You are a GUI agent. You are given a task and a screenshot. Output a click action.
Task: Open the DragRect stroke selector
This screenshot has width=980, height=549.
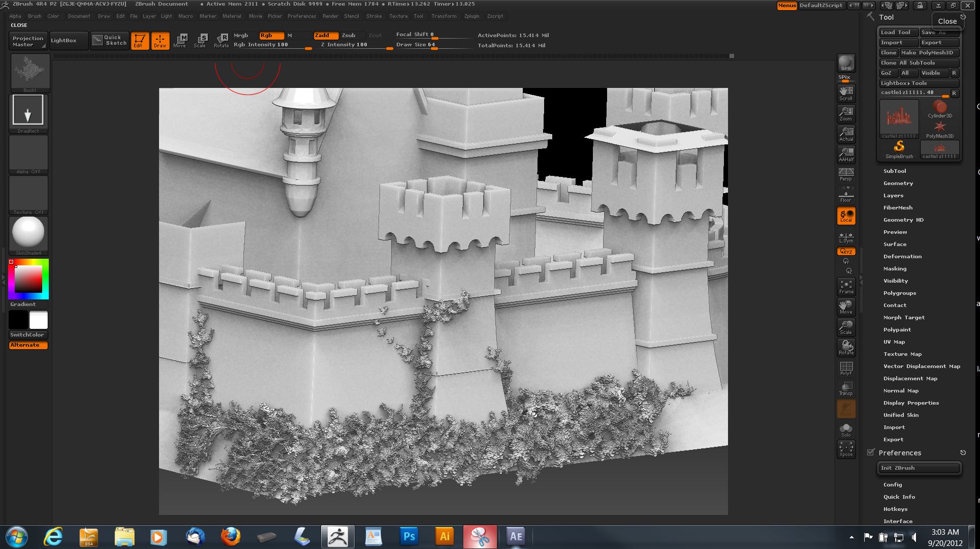pyautogui.click(x=28, y=113)
